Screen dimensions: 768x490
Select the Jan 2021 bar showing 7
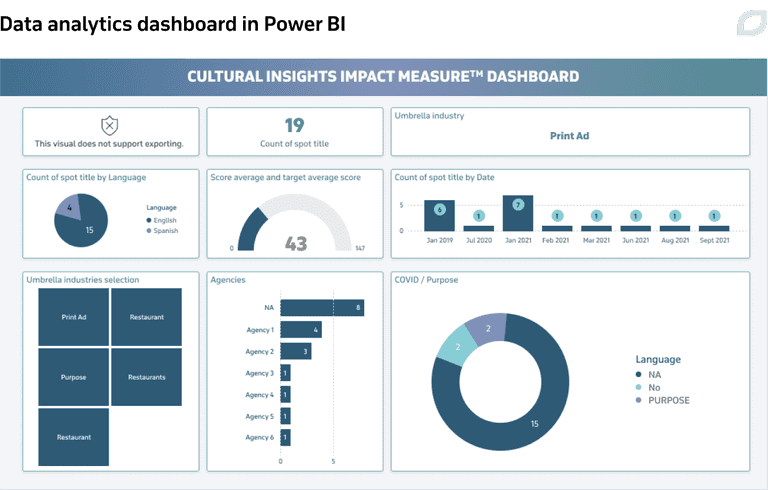[x=517, y=213]
